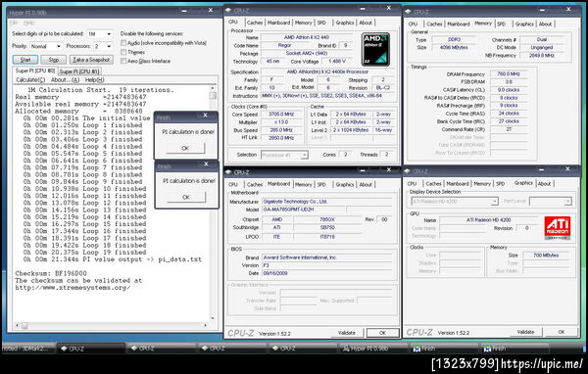This screenshot has width=588, height=374.
Task: Click the Start button in Hyper PI
Action: pyautogui.click(x=25, y=60)
